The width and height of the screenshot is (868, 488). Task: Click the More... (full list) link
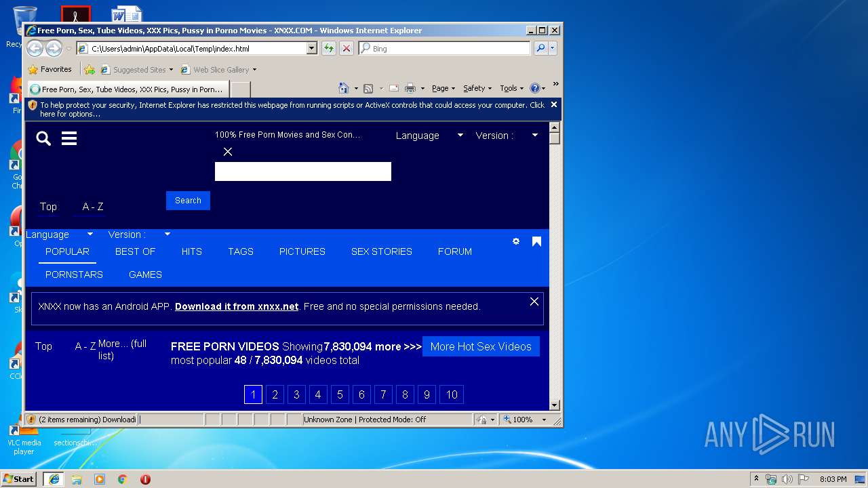(122, 350)
